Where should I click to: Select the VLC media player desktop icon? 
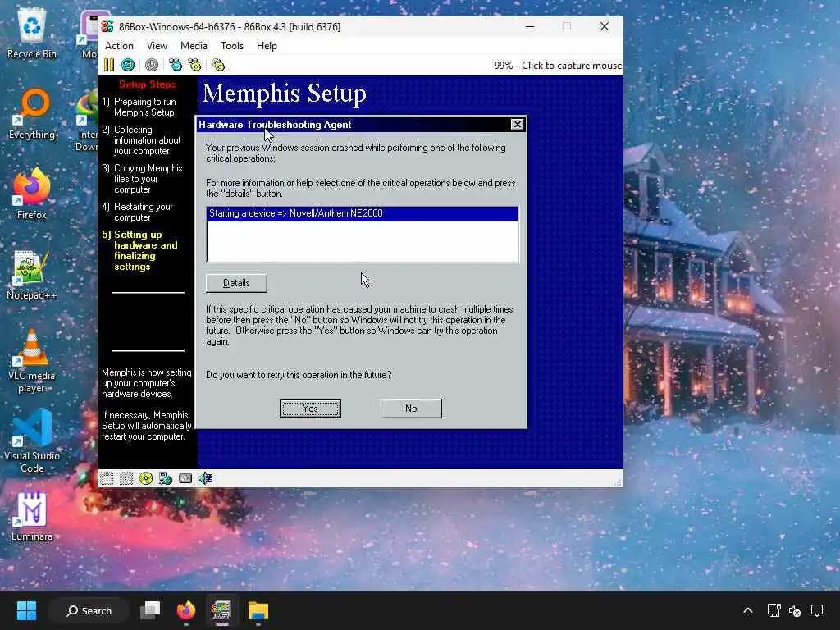(x=32, y=361)
